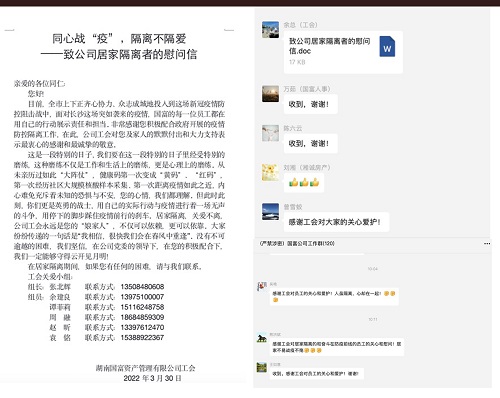Click avatar of last 收到 message in work group
The width and height of the screenshot is (500, 398).
262,367
